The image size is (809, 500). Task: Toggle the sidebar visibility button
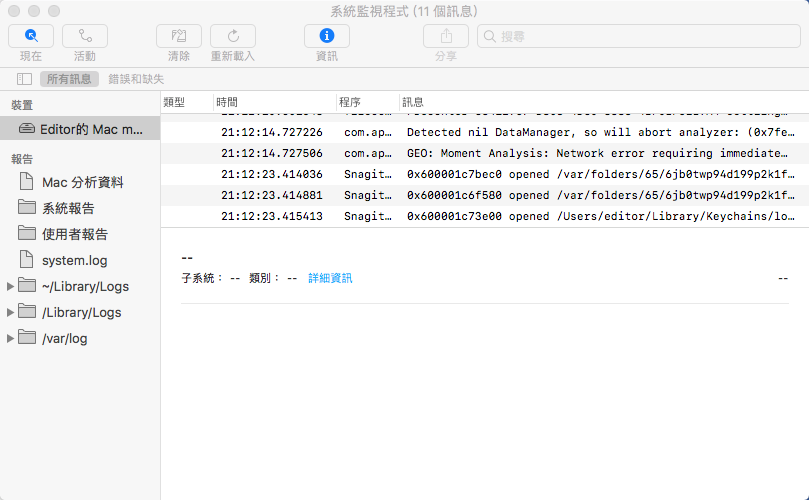(25, 78)
